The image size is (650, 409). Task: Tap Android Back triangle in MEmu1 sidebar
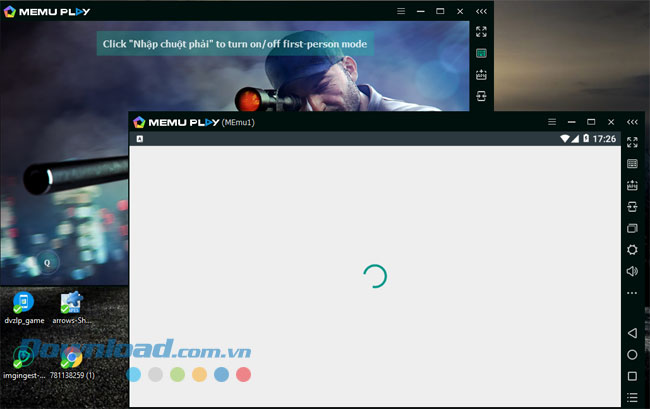pyautogui.click(x=632, y=333)
